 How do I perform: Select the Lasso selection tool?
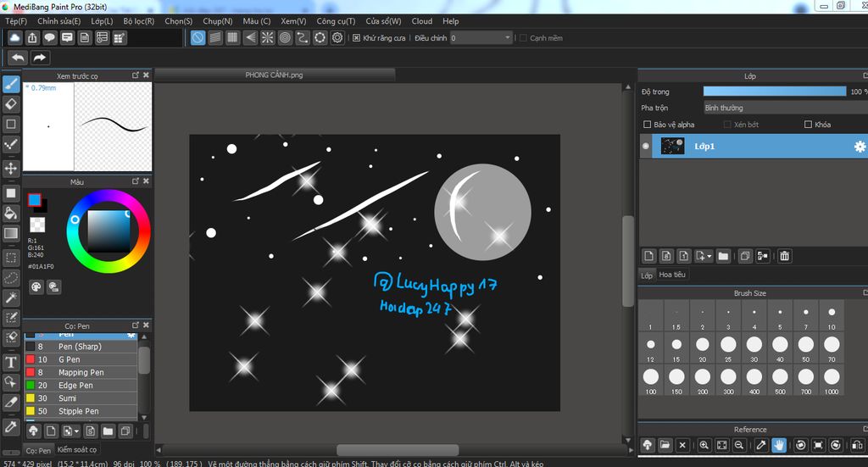[11, 278]
